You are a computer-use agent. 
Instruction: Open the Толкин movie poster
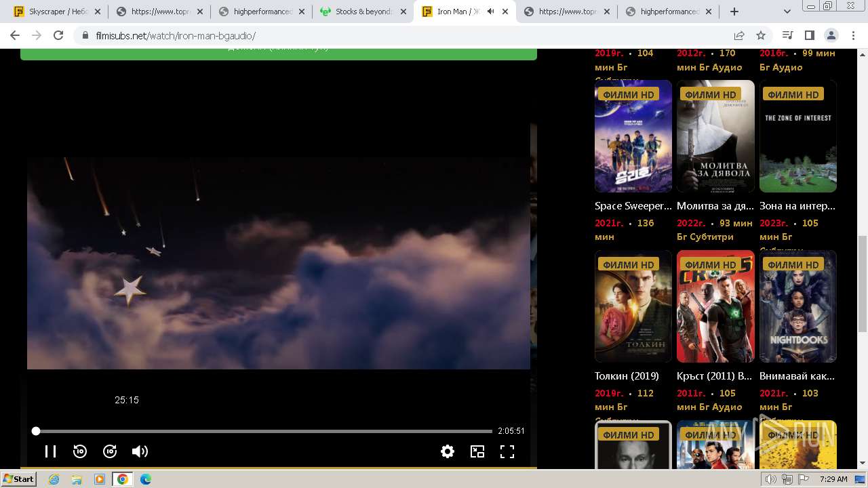pos(633,306)
